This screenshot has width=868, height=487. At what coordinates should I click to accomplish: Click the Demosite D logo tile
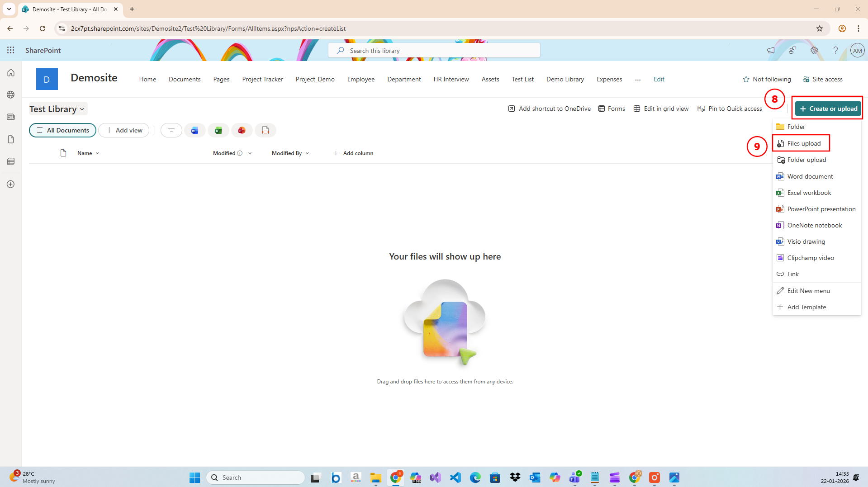[47, 79]
